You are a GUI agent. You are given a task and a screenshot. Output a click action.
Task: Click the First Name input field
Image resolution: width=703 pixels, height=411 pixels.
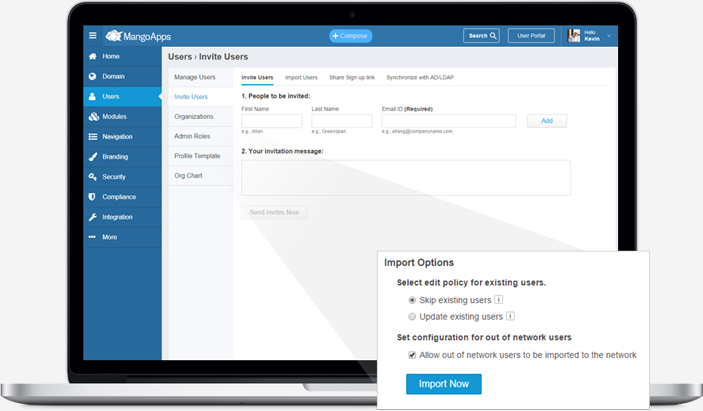[x=272, y=121]
